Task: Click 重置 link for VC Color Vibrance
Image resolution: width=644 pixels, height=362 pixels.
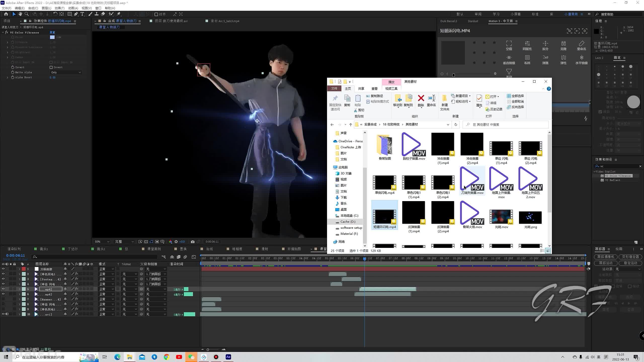Action: pyautogui.click(x=52, y=32)
